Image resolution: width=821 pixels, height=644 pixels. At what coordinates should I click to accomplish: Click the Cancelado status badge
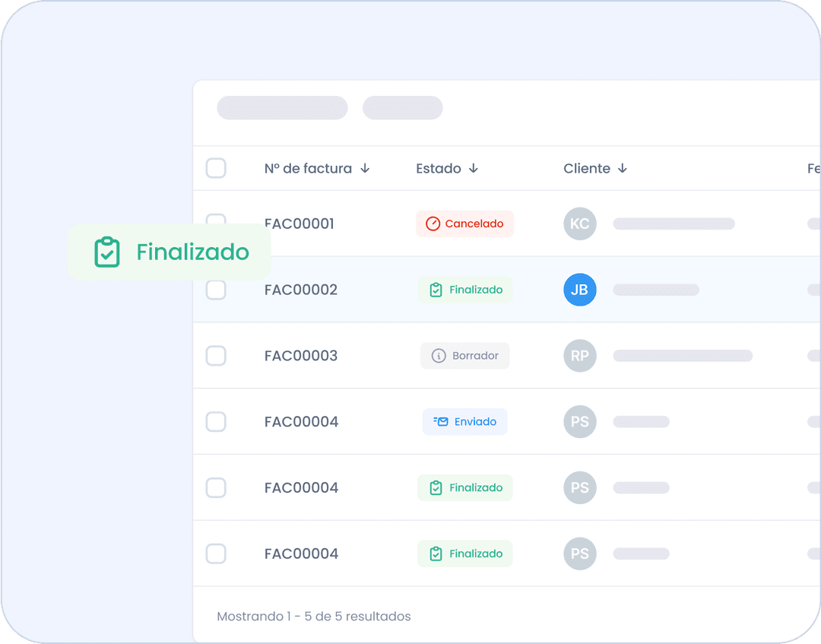tap(464, 224)
